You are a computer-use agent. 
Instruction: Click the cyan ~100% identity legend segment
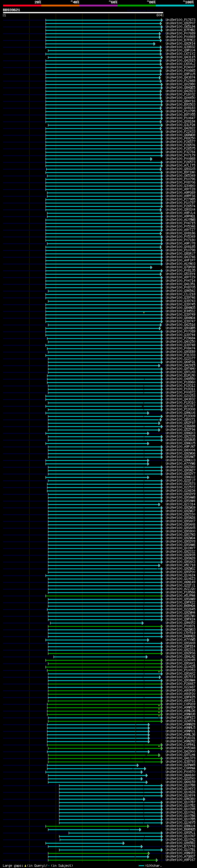pyautogui.click(x=175, y=6)
